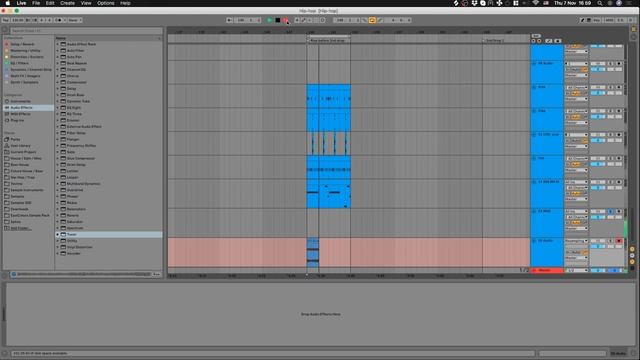Expand the EQ Eight device
Image resolution: width=640 pixels, height=360 pixels.
(58, 108)
